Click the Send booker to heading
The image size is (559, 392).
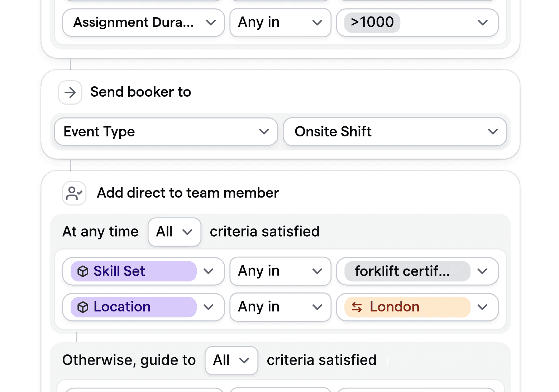point(140,92)
